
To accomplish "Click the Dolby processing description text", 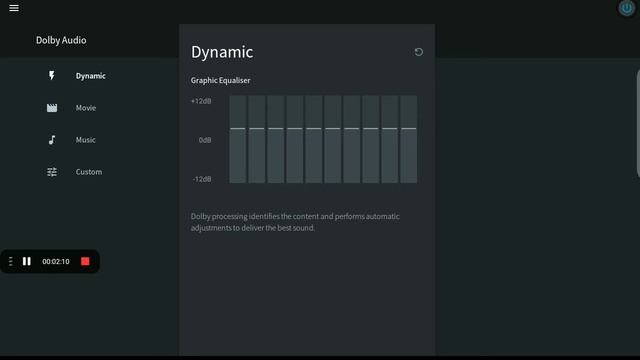I will coord(295,222).
